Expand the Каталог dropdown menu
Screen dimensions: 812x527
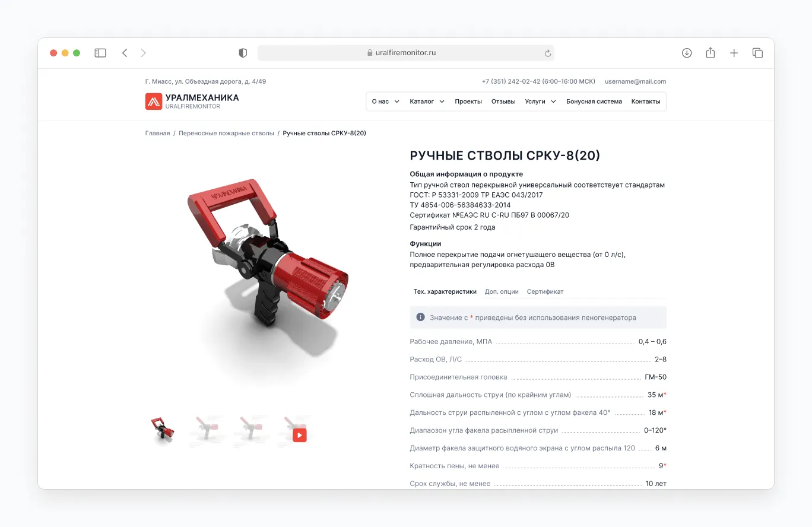click(427, 101)
